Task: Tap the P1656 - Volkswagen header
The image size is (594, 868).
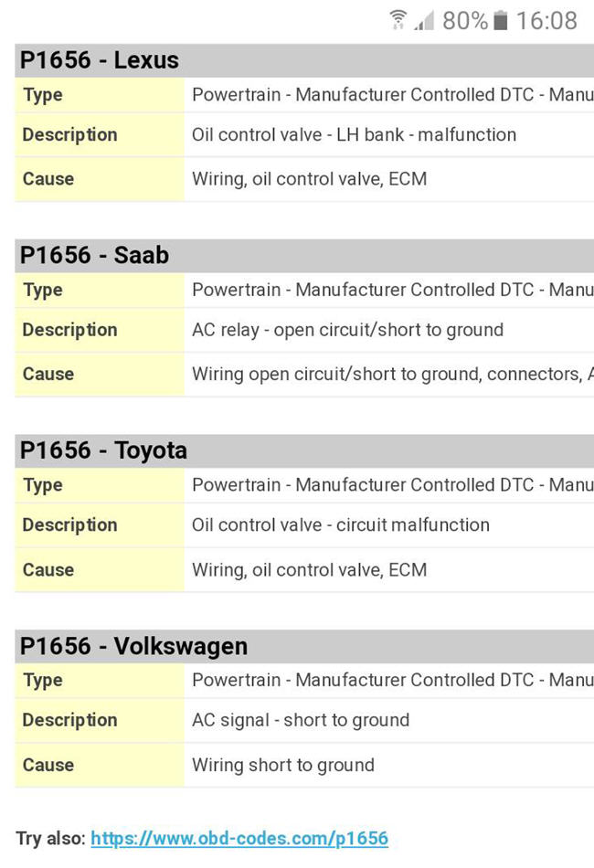Action: coord(133,646)
